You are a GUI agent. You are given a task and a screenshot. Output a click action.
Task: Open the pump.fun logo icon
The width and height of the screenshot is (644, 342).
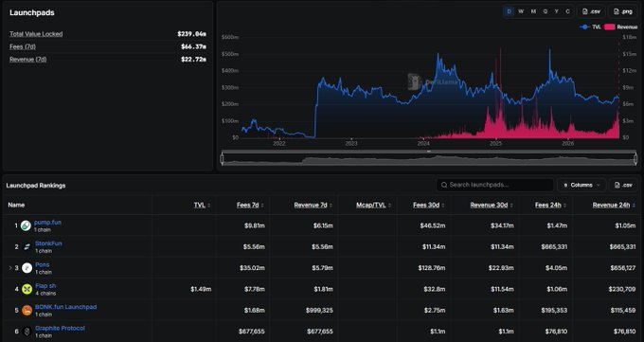pyautogui.click(x=26, y=225)
